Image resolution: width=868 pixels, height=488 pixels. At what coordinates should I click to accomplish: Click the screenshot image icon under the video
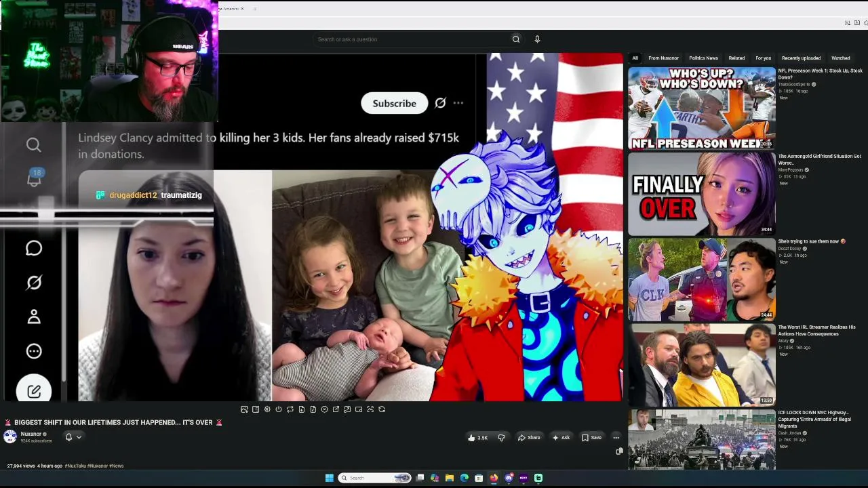[x=244, y=409]
